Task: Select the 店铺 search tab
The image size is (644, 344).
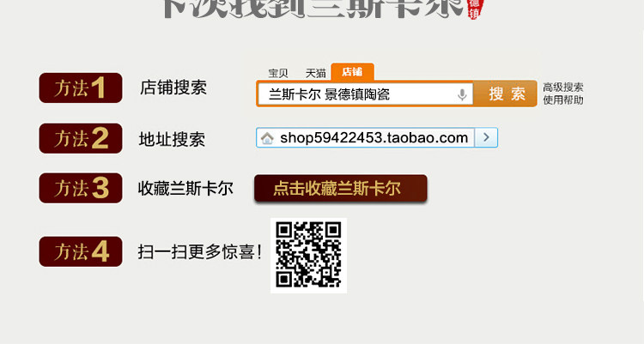Action: click(352, 72)
